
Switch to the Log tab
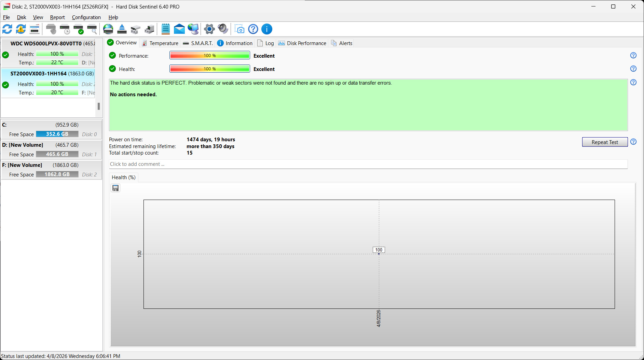(x=265, y=43)
